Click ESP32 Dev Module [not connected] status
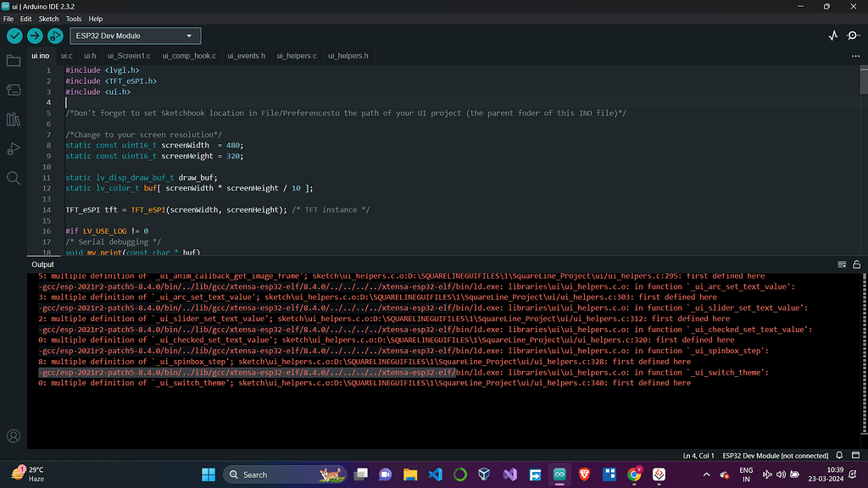The image size is (868, 488). click(x=775, y=456)
